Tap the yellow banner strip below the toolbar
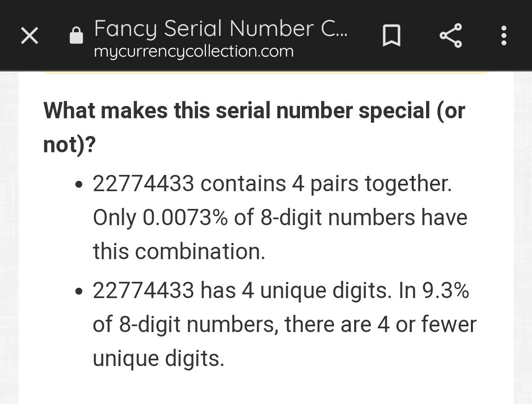The height and width of the screenshot is (404, 532). 266,72
